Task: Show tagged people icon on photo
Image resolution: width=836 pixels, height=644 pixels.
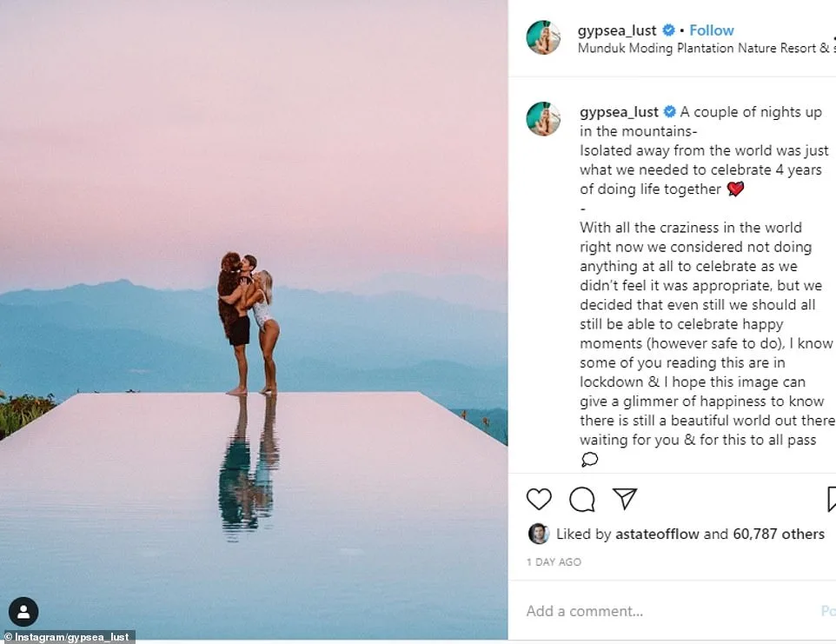Action: [x=23, y=612]
